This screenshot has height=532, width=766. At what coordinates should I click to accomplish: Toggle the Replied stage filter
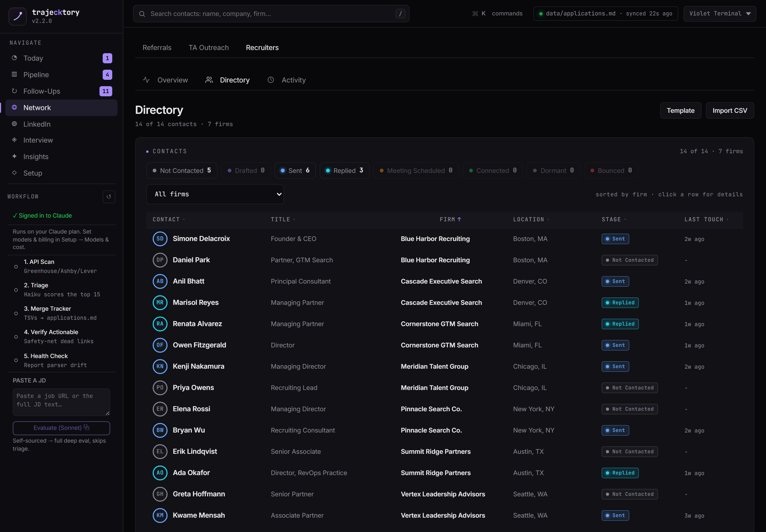click(x=344, y=170)
